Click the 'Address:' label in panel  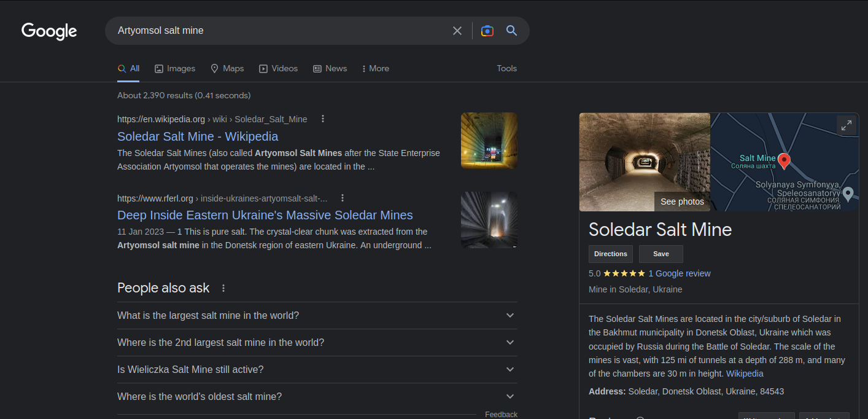pos(607,391)
